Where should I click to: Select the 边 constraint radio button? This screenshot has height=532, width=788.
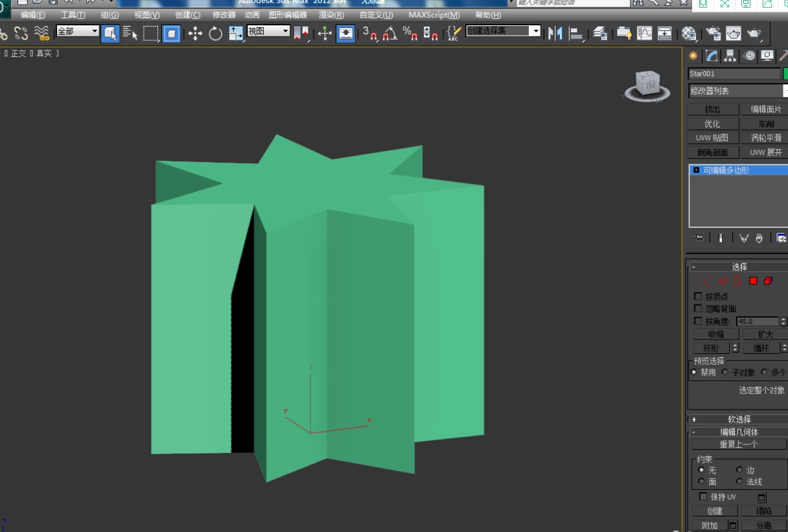click(x=739, y=470)
